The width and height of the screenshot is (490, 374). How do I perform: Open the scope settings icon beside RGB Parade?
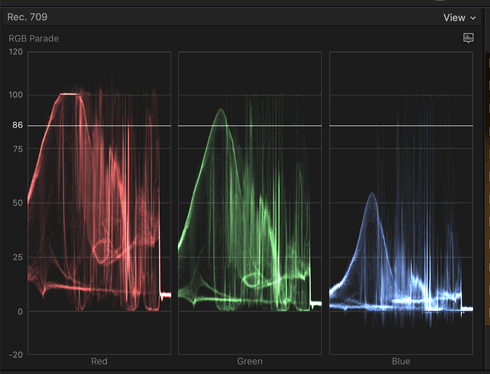pos(468,38)
